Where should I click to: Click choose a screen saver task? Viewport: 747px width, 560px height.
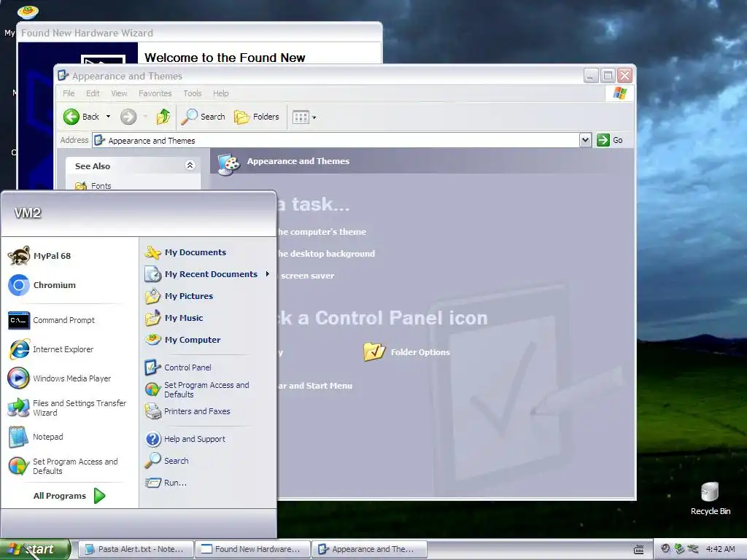pyautogui.click(x=307, y=276)
